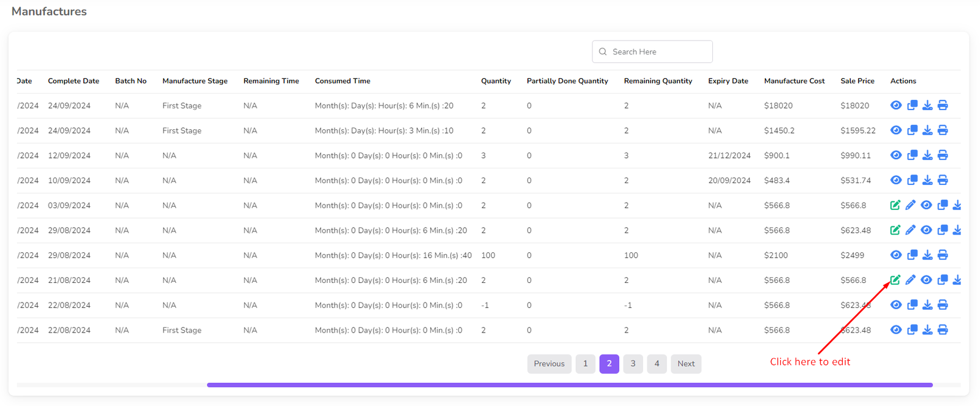The width and height of the screenshot is (980, 406).
Task: View details of the $18020 manufacture row
Action: [x=895, y=105]
